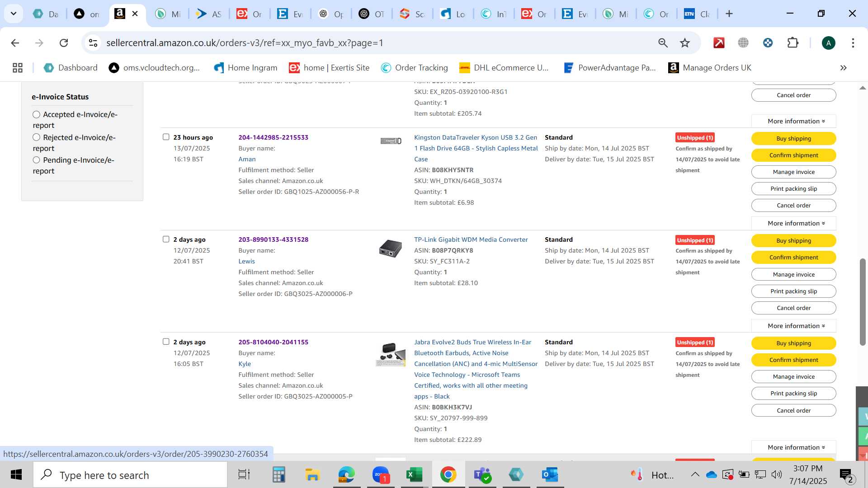Open the red arrow extension icon

pos(719,43)
